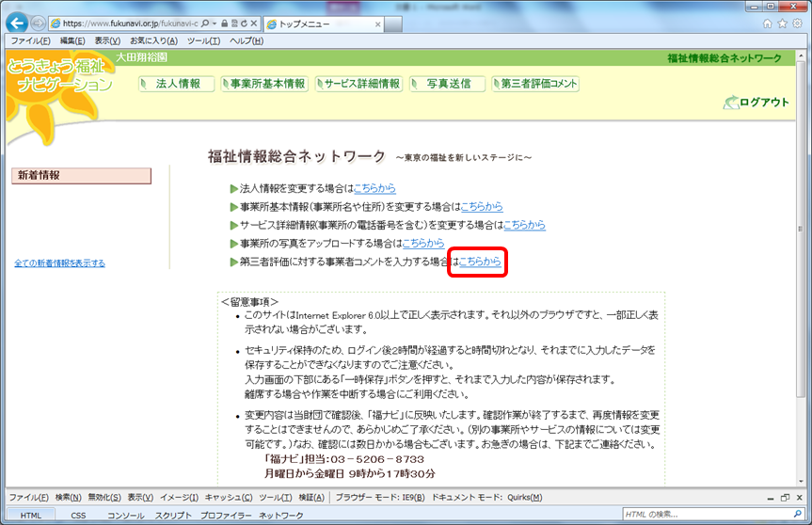Viewport: 812px width, 525px height.
Task: Click the page scrollbar down arrow
Action: coord(801,482)
